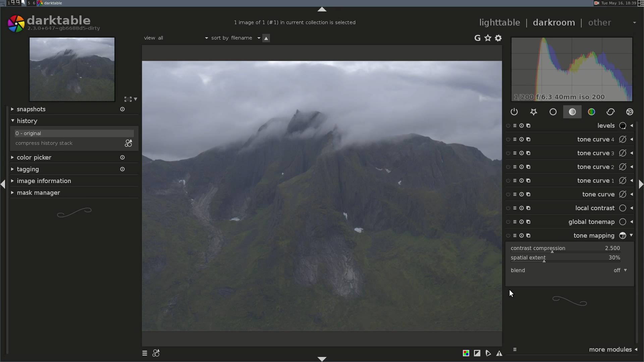Select the color module group icon

click(591, 112)
